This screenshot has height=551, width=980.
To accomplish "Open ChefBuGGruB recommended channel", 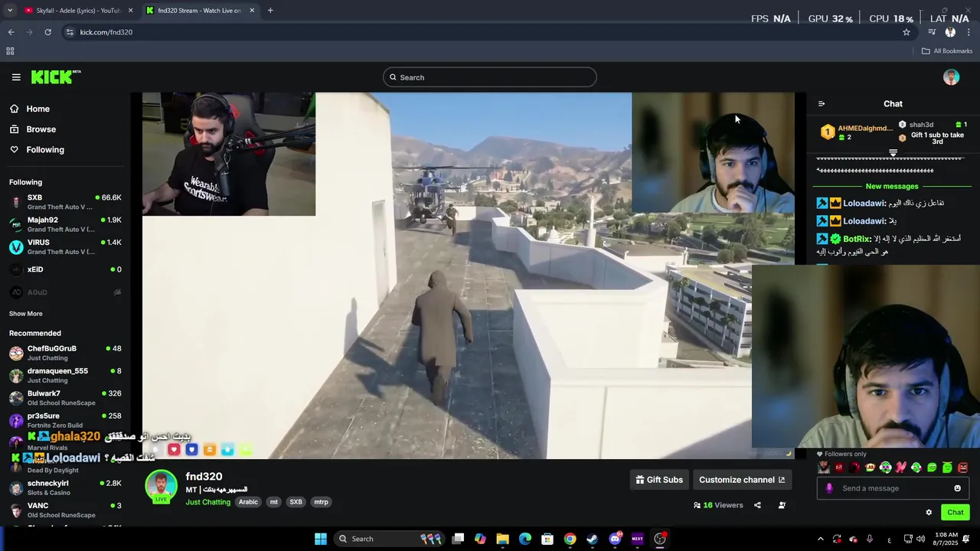I will tap(65, 353).
